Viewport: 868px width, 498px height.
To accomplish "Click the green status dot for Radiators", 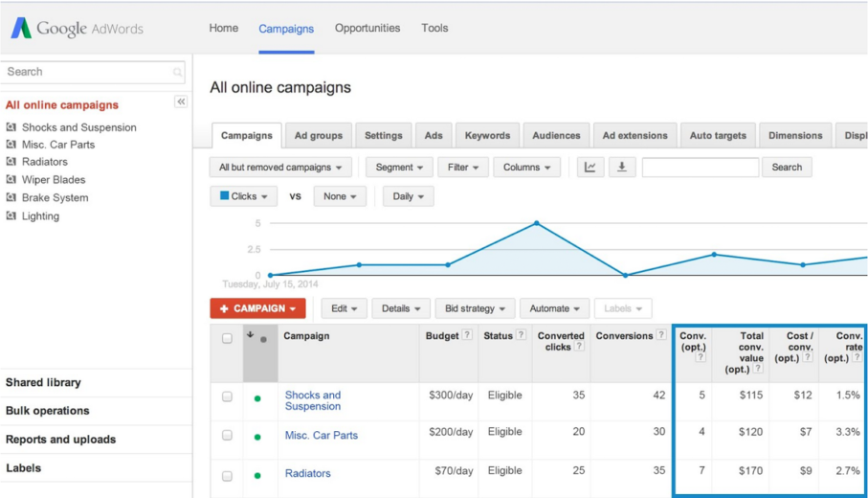I will (257, 476).
